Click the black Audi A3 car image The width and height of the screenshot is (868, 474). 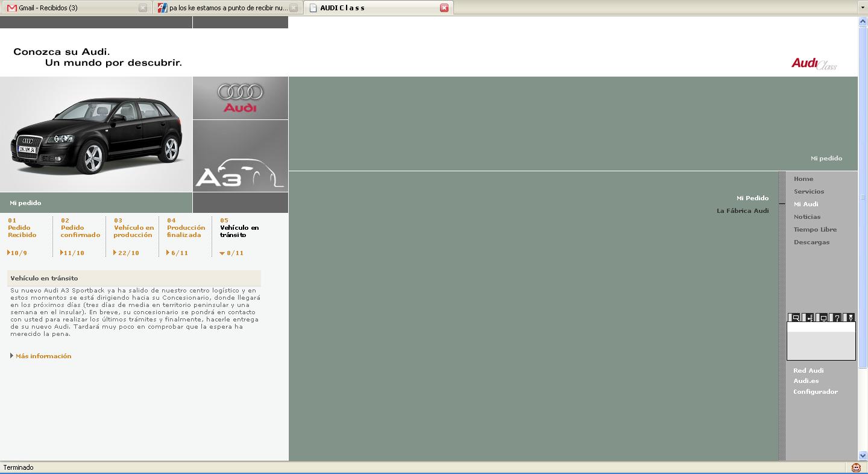[x=96, y=134]
